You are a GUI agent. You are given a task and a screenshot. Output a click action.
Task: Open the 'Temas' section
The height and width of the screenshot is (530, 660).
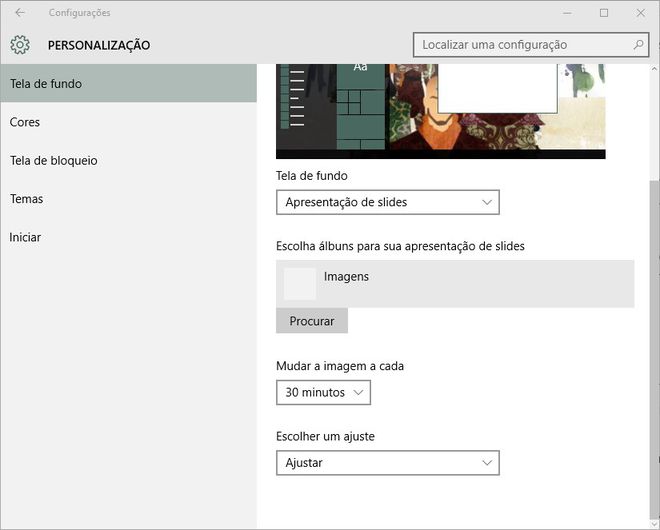[128, 199]
